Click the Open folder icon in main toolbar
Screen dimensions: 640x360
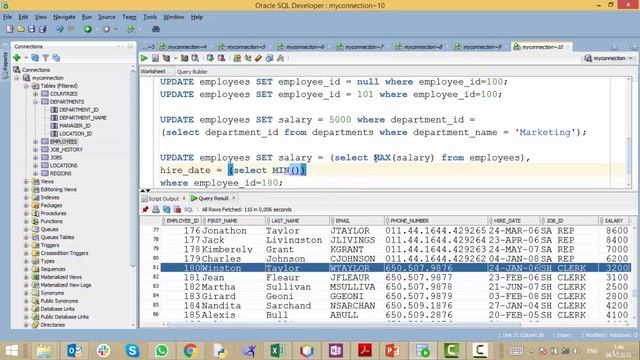(20, 29)
